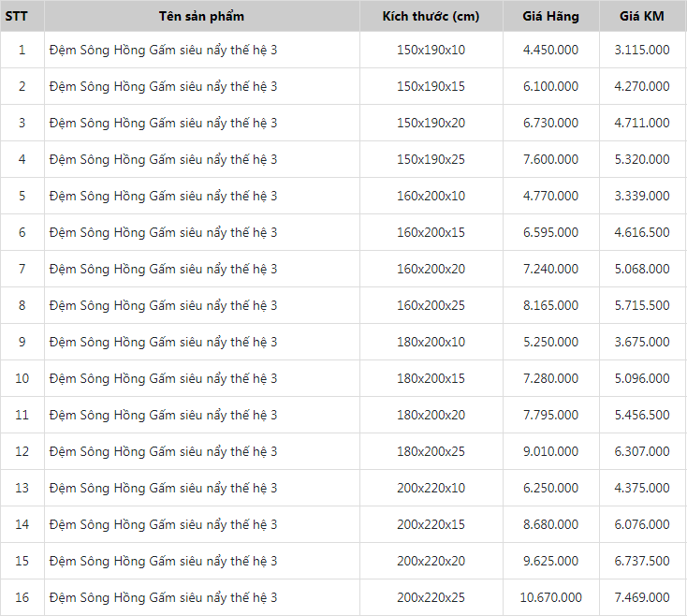The width and height of the screenshot is (687, 616).
Task: Click promo price 5.096.000
Action: 642,378
